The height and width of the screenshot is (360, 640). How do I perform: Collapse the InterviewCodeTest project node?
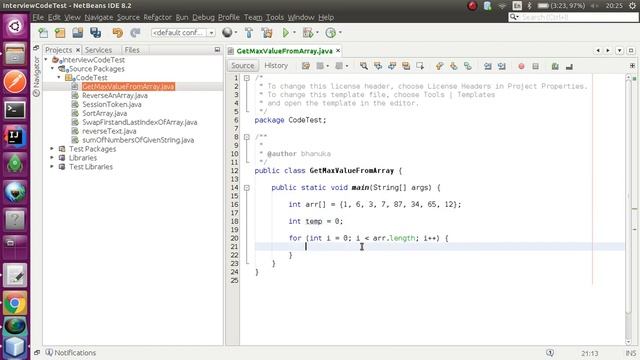point(46,60)
